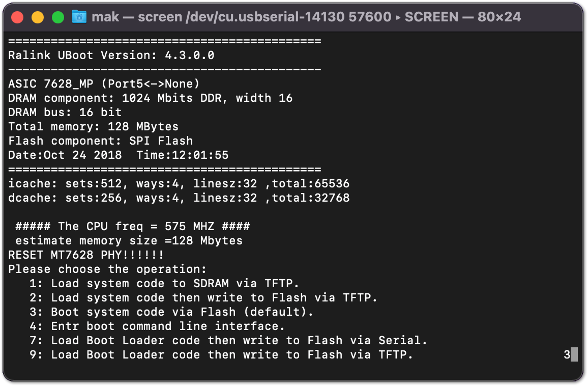Click option 3: Boot system code via Flash
The image size is (588, 386).
coord(171,312)
